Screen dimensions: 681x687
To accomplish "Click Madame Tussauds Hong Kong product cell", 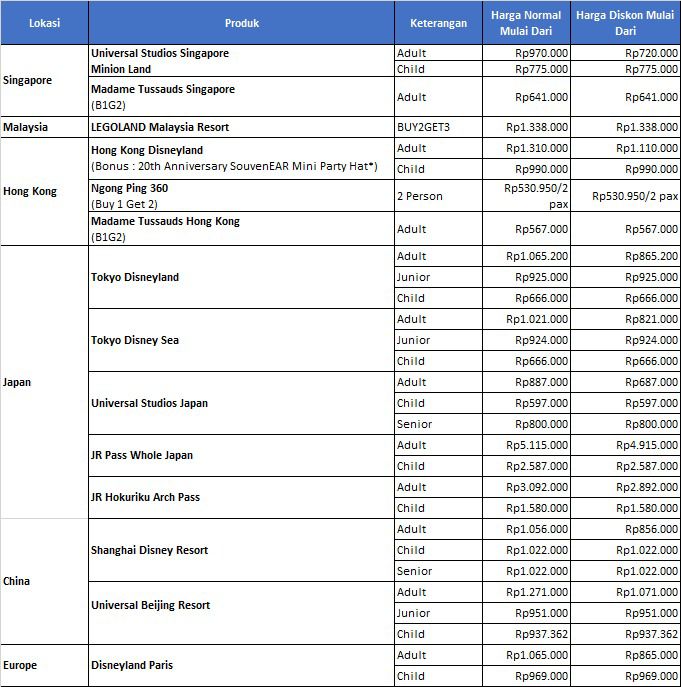I will pos(241,229).
